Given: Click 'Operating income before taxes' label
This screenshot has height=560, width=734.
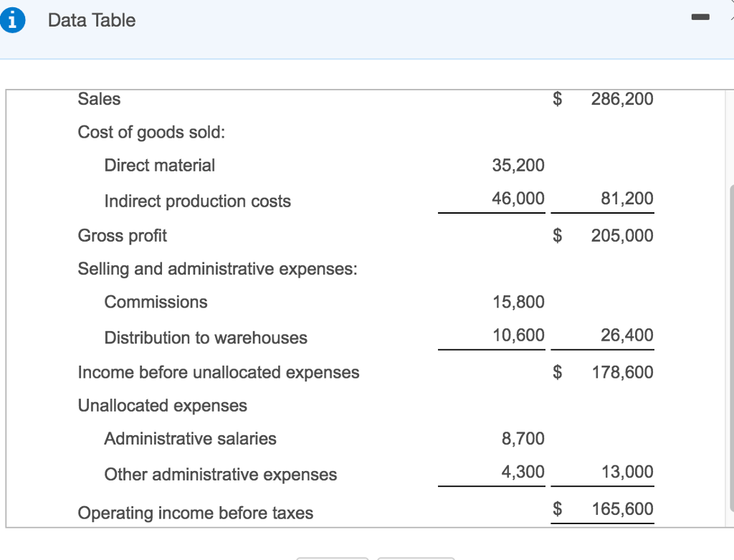Looking at the screenshot, I should coord(196,513).
